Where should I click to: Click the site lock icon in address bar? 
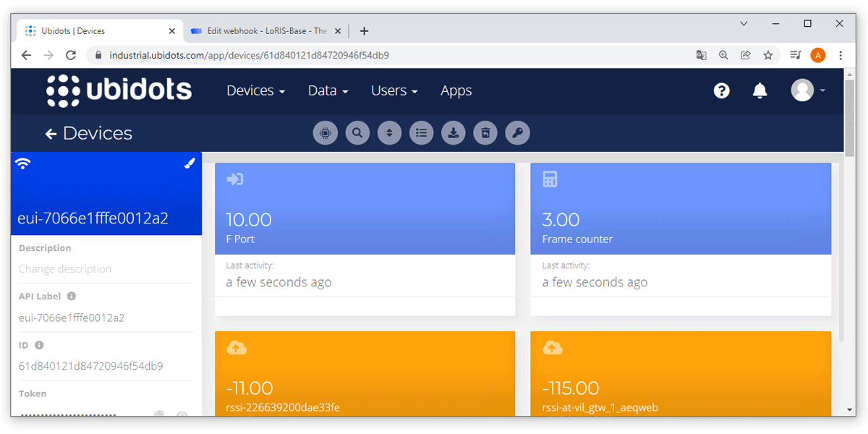point(98,55)
